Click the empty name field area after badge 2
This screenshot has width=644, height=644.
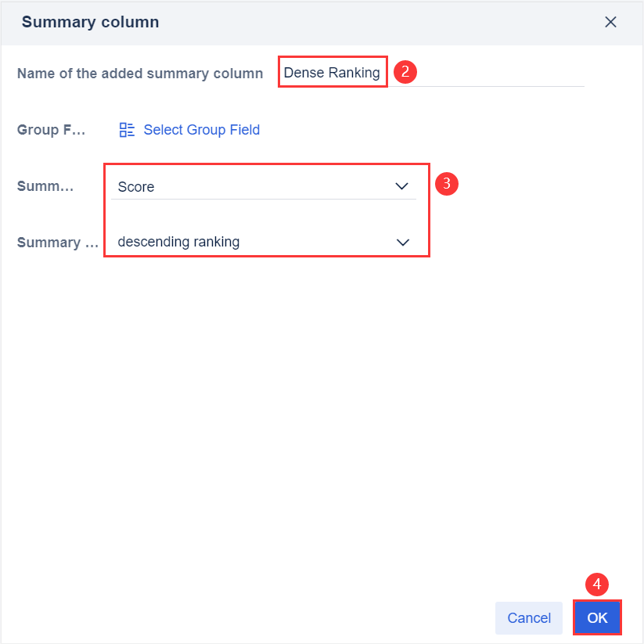click(x=501, y=74)
